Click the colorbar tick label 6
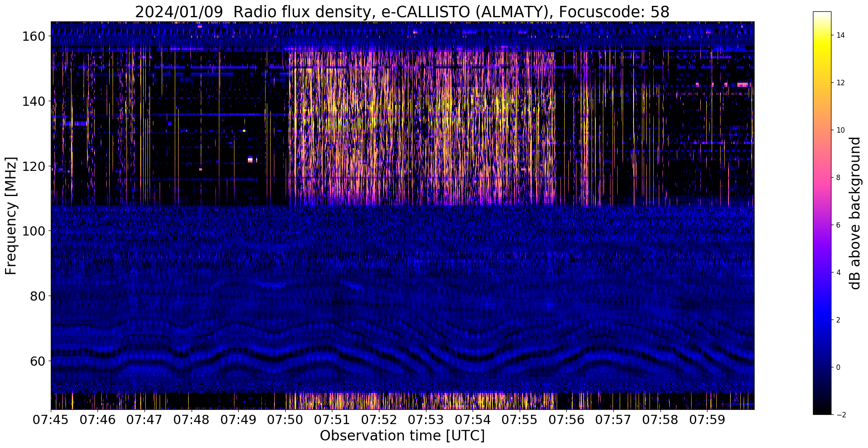Screen dimensions: 868x448 click(839, 225)
